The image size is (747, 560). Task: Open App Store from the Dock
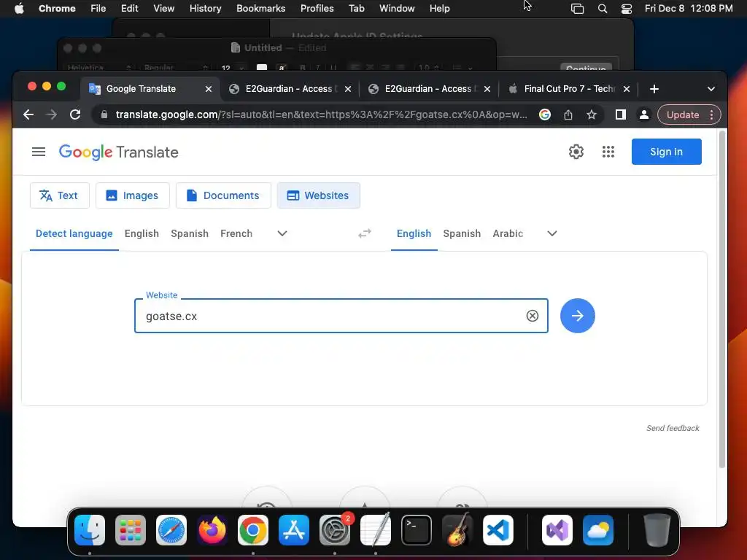[x=294, y=530]
